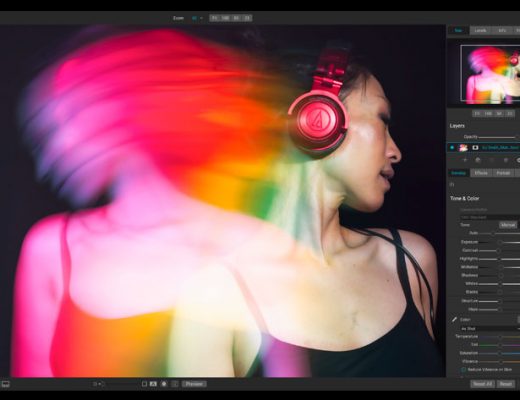Click the 100 button below navigator
Viewport: 520px width, 400px height.
[488, 114]
